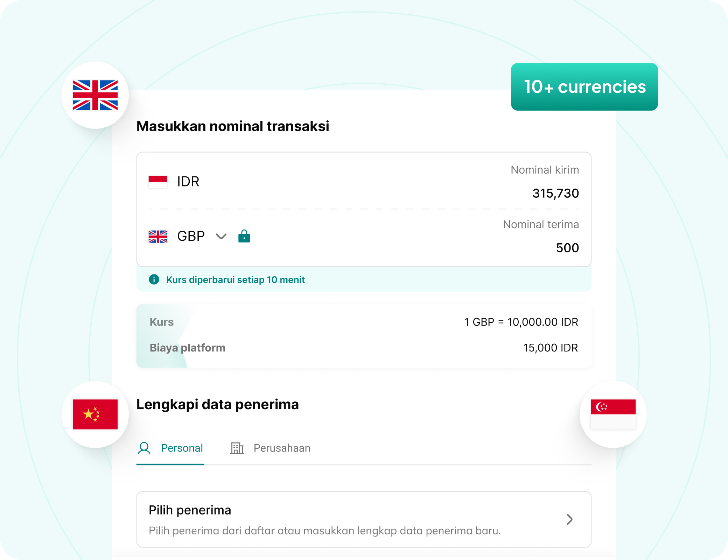Open the GBP currency selector
The image size is (728, 560).
191,237
